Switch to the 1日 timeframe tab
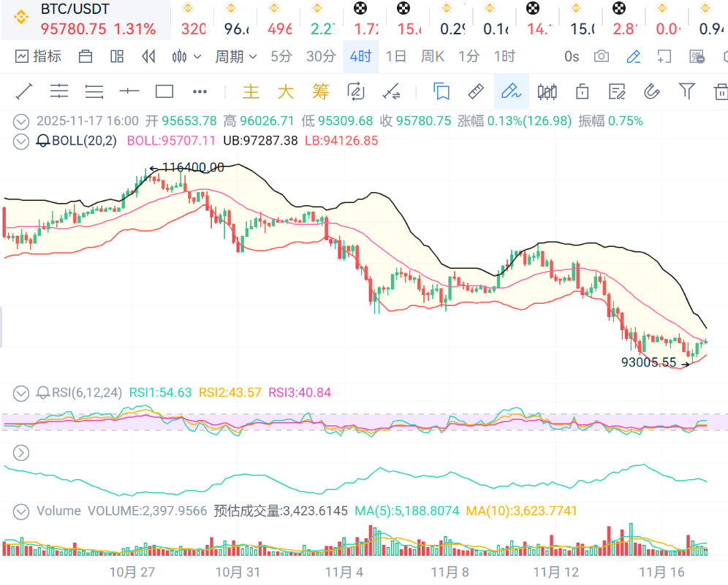728x585 pixels. 396,56
